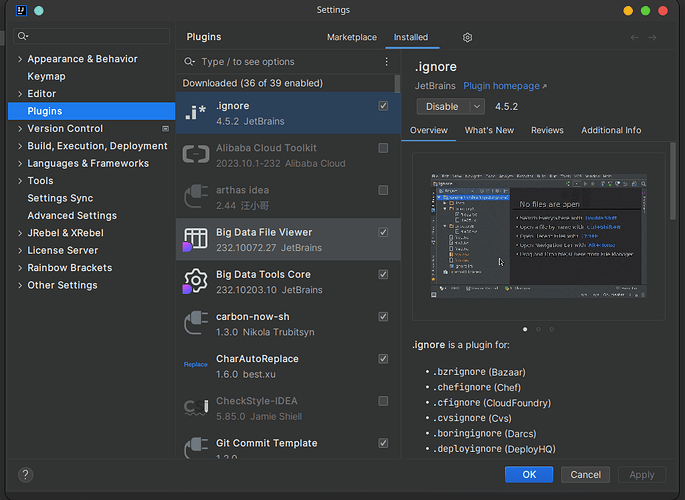Expand Build, Execution, Deployment node
Image resolution: width=685 pixels, height=500 pixels.
point(20,146)
